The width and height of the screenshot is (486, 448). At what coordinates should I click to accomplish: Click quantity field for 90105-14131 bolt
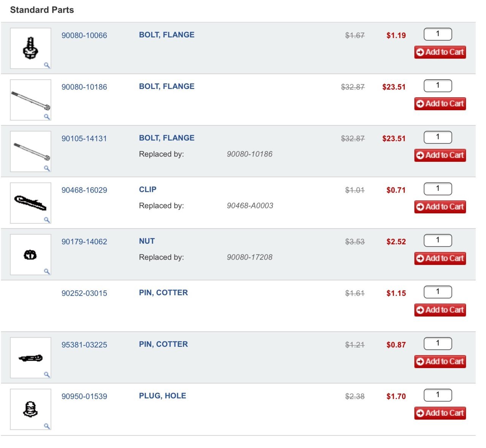pyautogui.click(x=438, y=137)
